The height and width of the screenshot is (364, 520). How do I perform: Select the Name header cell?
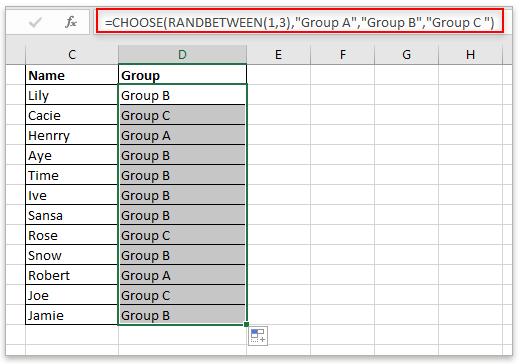[x=72, y=75]
